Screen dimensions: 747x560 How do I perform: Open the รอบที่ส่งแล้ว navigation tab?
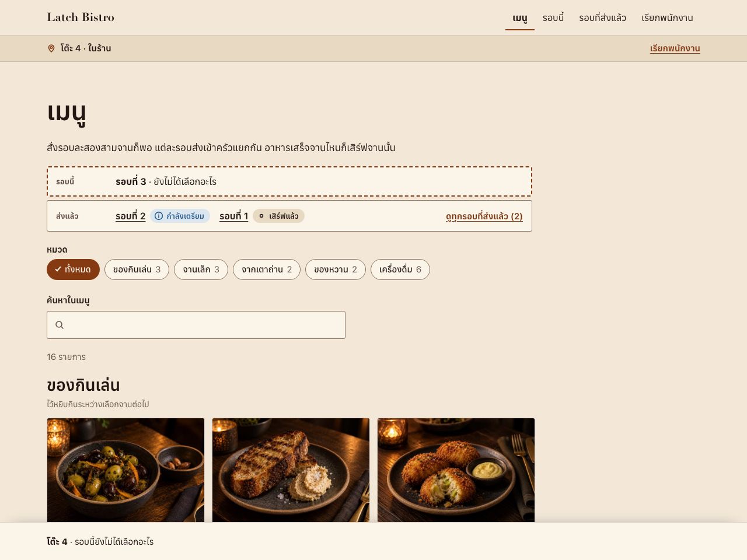602,18
